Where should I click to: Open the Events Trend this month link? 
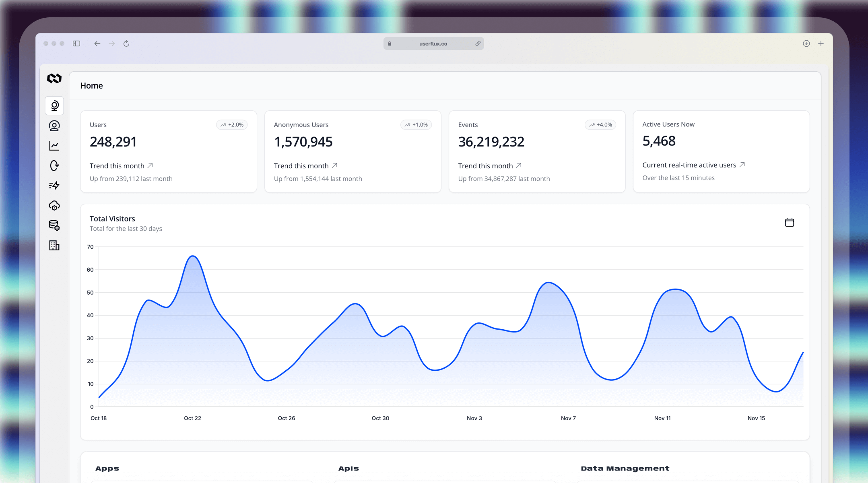pyautogui.click(x=490, y=166)
